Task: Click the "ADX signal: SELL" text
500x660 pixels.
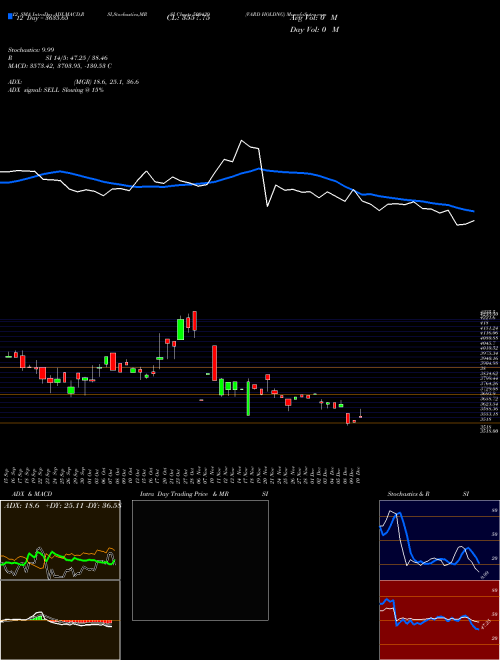Action: 35,90
